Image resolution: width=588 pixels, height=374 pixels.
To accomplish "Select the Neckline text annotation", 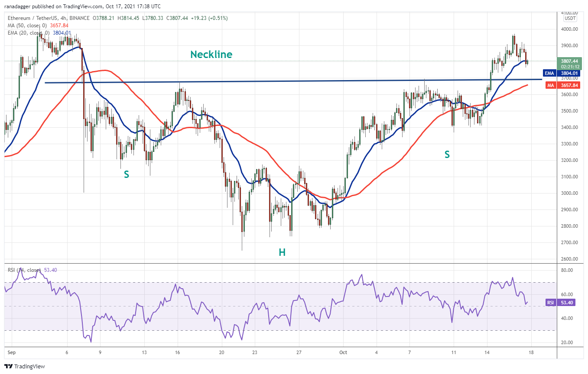I will pos(211,55).
